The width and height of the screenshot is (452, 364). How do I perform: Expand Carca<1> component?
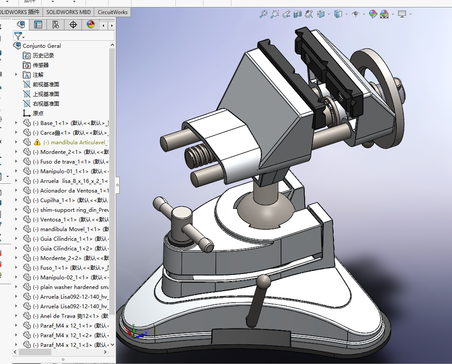[16, 133]
